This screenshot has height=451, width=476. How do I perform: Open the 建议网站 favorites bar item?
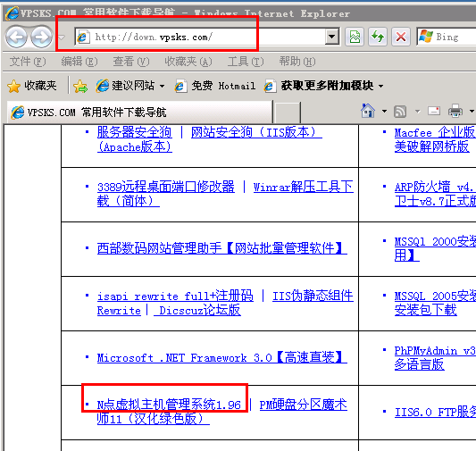click(x=130, y=86)
